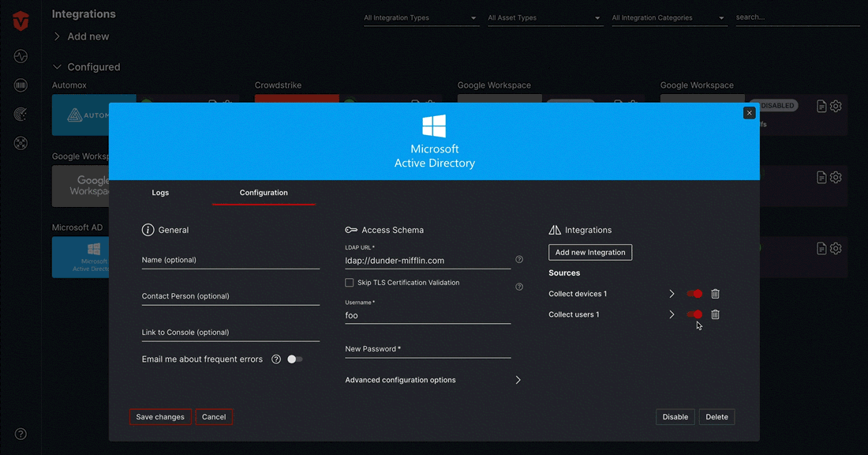Close the Microsoft Active Directory dialog
This screenshot has height=455, width=868.
tap(750, 113)
